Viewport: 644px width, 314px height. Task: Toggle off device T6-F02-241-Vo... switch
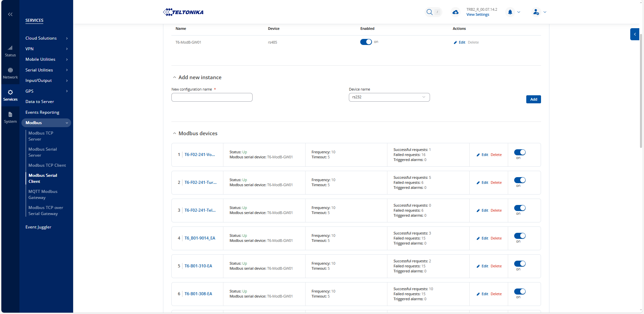(520, 152)
